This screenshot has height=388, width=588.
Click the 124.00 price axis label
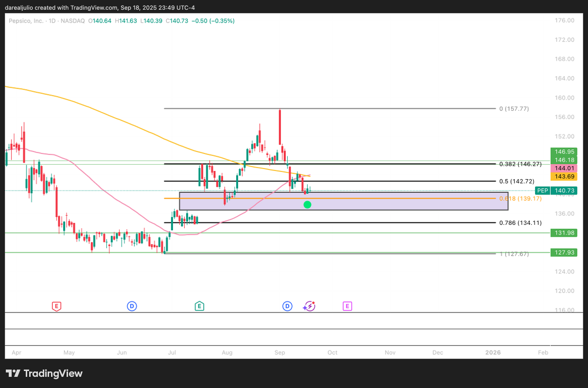(x=564, y=271)
